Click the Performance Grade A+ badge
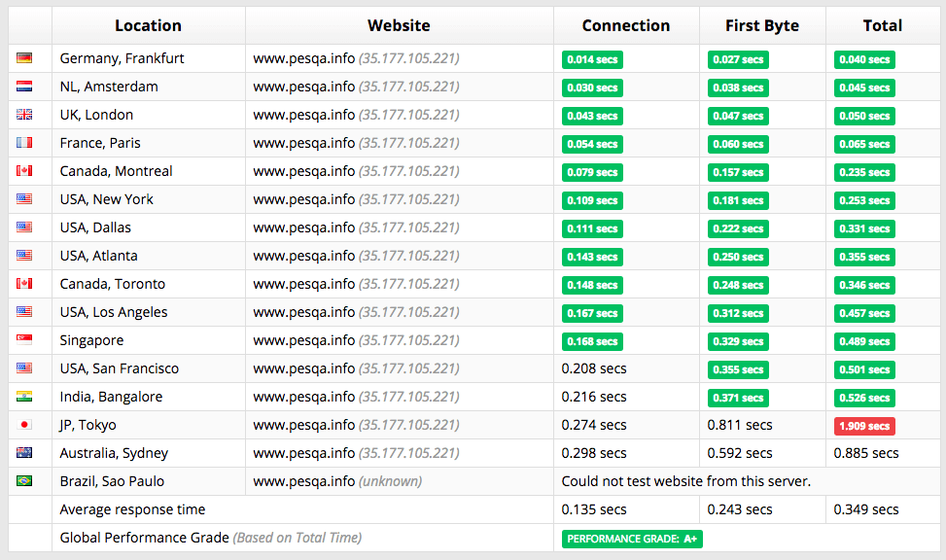 pyautogui.click(x=632, y=539)
